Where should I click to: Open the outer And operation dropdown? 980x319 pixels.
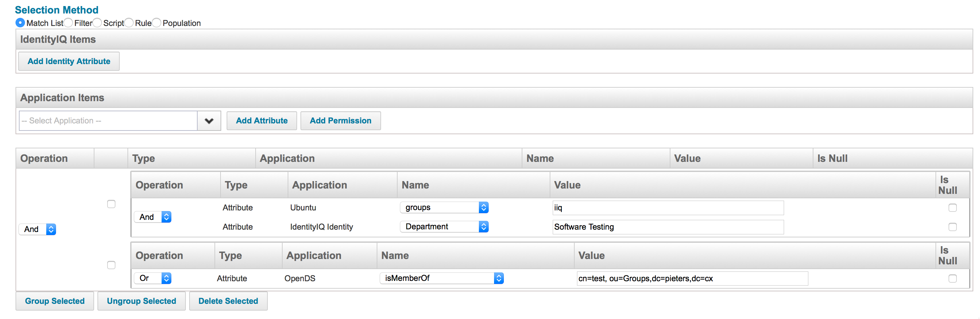(38, 229)
